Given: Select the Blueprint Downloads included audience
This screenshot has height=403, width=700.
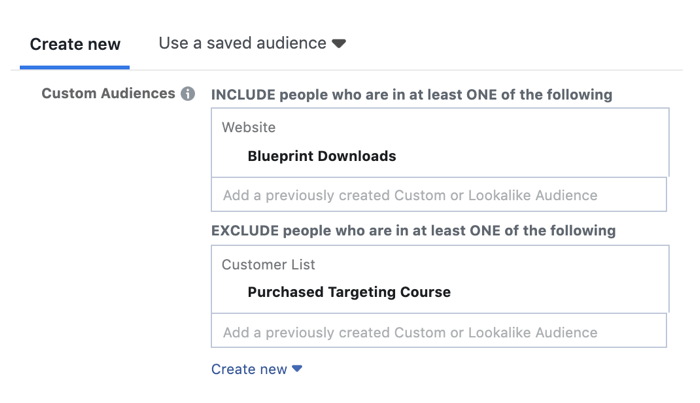Looking at the screenshot, I should 321,156.
